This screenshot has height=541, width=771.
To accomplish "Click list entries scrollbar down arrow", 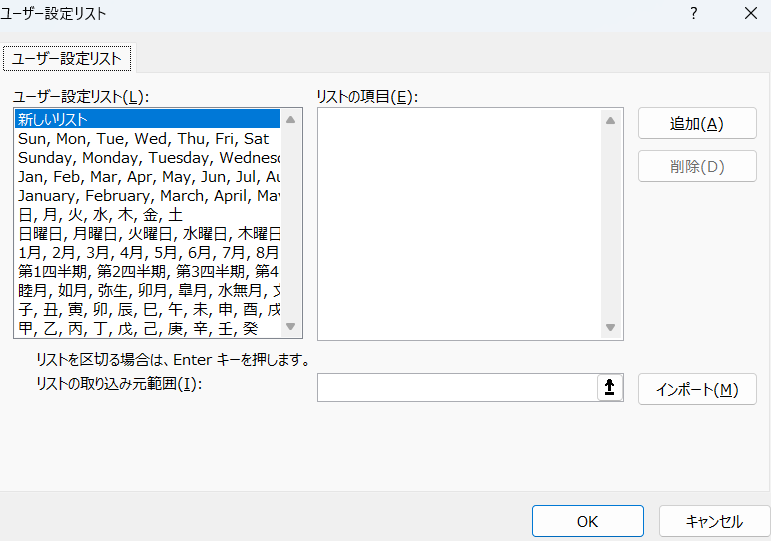I will [610, 327].
